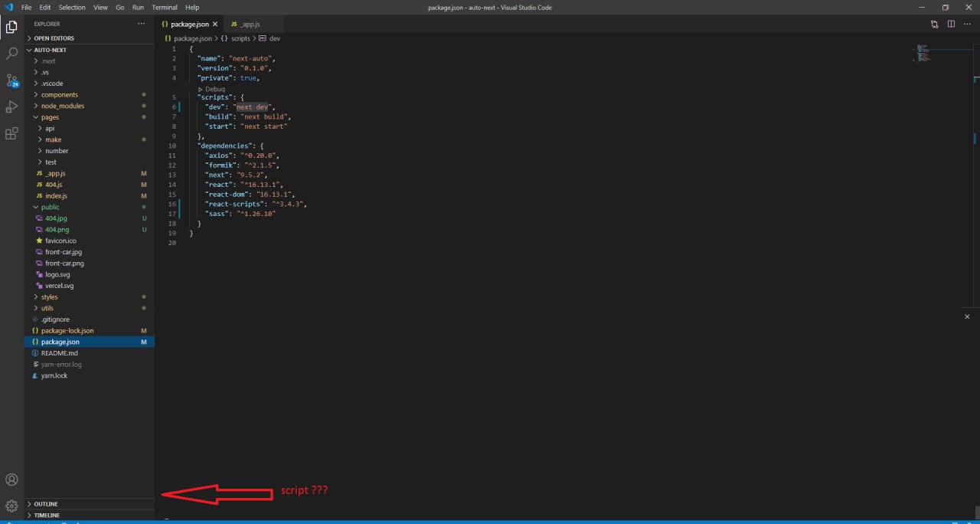Open the Terminal menu
Viewport: 980px width, 524px height.
point(165,7)
